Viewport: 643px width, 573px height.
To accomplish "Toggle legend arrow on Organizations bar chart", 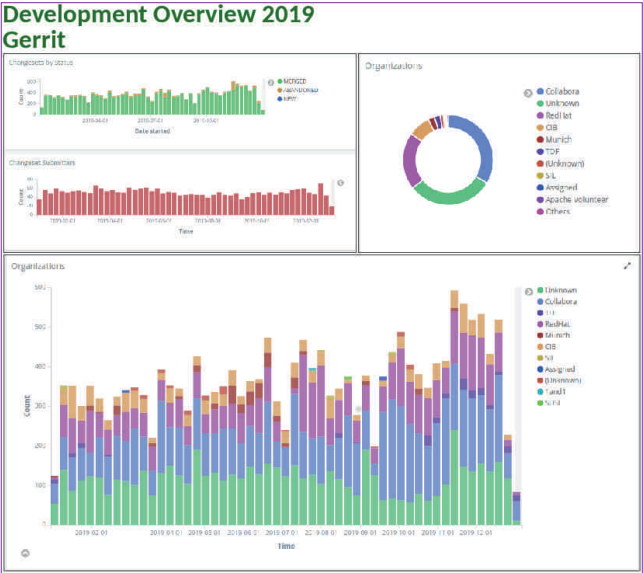I will (x=529, y=291).
